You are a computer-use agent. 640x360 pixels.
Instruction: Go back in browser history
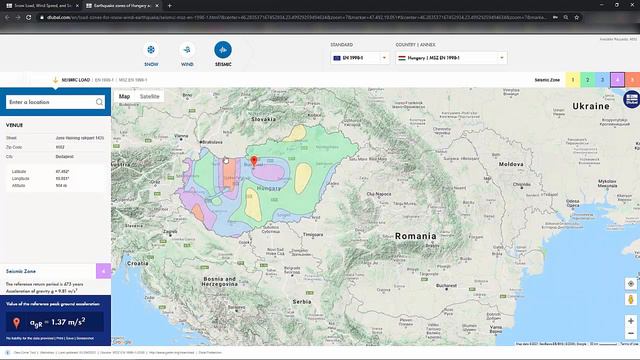pyautogui.click(x=7, y=17)
